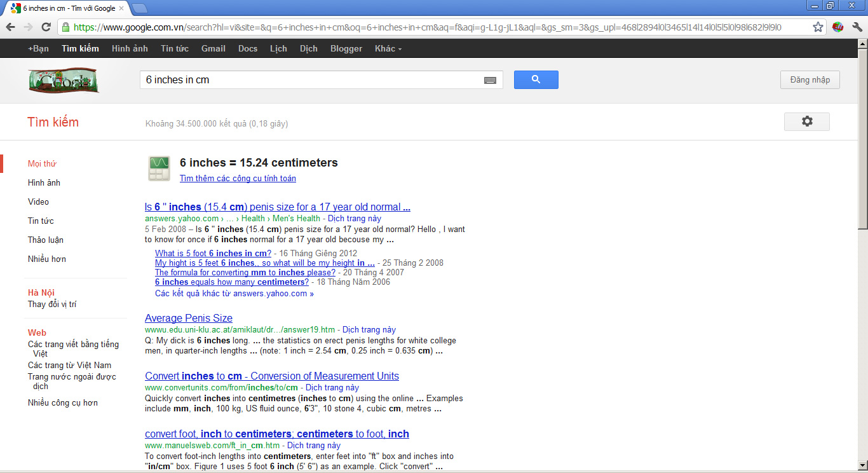Screen dimensions: 868x473
Task: Select Thảo luận in the left sidebar
Action: [46, 240]
